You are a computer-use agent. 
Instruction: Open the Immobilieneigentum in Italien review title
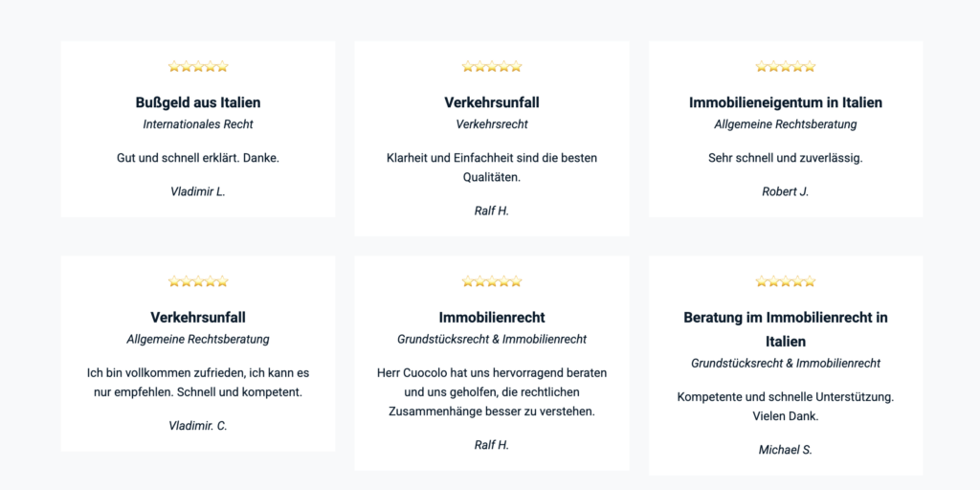click(x=786, y=102)
